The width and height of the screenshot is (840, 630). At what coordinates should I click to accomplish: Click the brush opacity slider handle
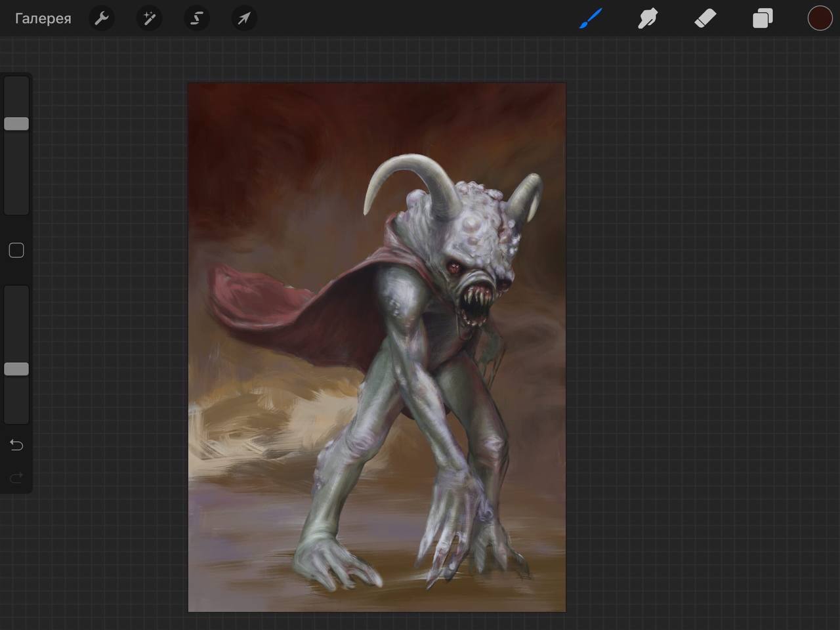pos(16,369)
